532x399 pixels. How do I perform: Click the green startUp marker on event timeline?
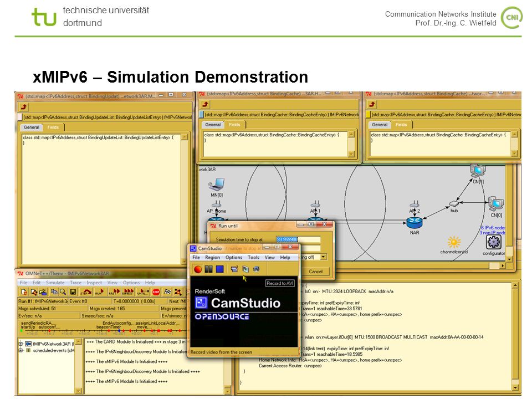coord(22,330)
